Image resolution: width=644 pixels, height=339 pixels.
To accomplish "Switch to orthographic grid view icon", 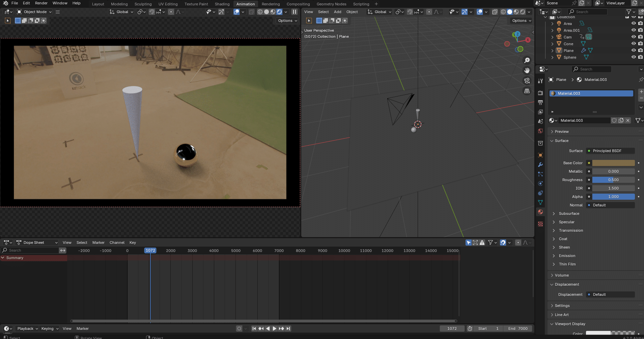I will [x=527, y=91].
